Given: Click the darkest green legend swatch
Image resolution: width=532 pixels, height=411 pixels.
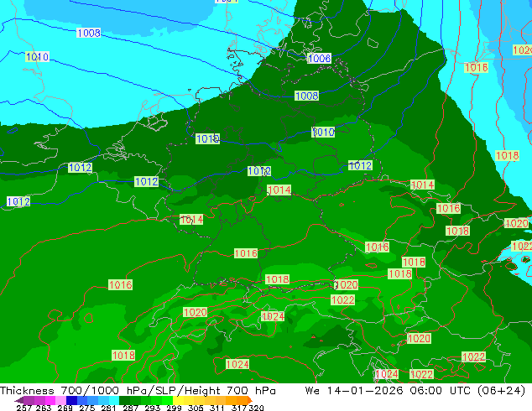Looking at the screenshot, I should click(124, 400).
